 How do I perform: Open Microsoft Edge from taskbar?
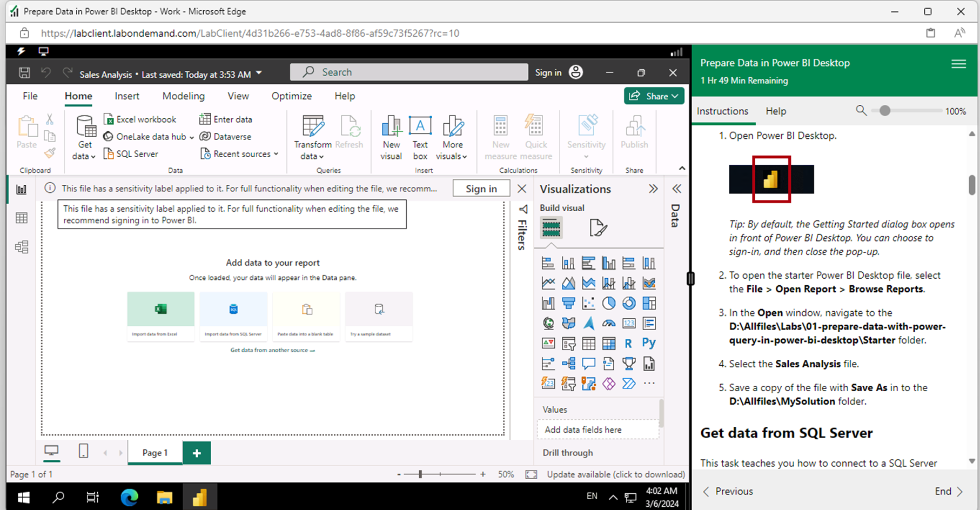(x=129, y=497)
